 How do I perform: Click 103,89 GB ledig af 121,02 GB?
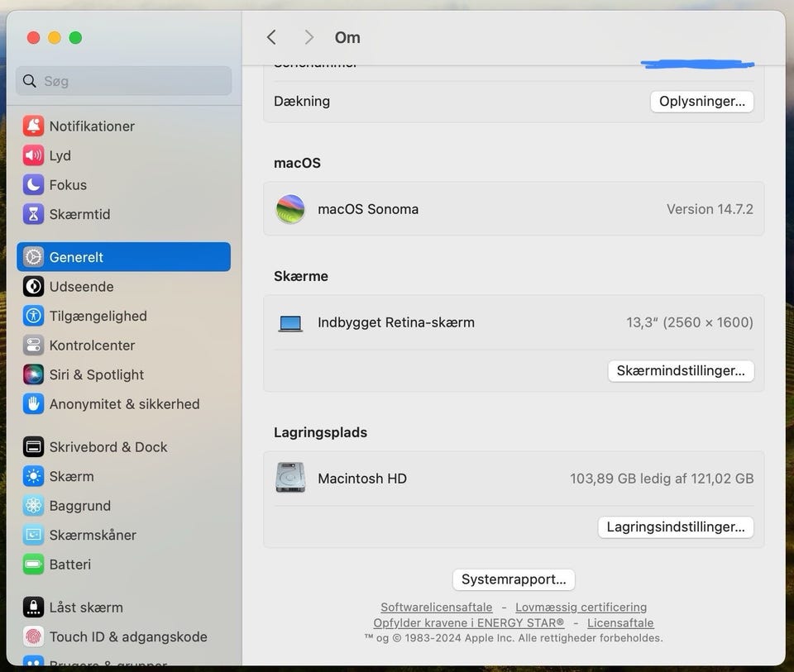click(662, 479)
